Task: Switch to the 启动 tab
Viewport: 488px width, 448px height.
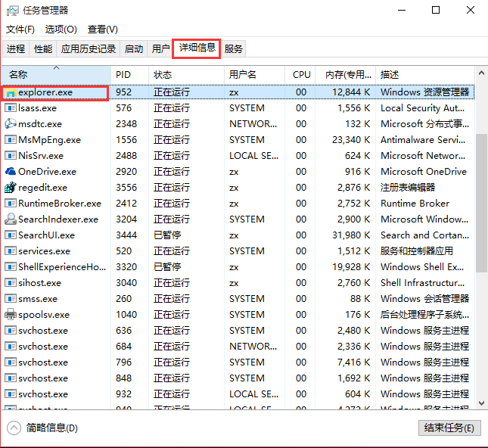Action: click(x=134, y=49)
